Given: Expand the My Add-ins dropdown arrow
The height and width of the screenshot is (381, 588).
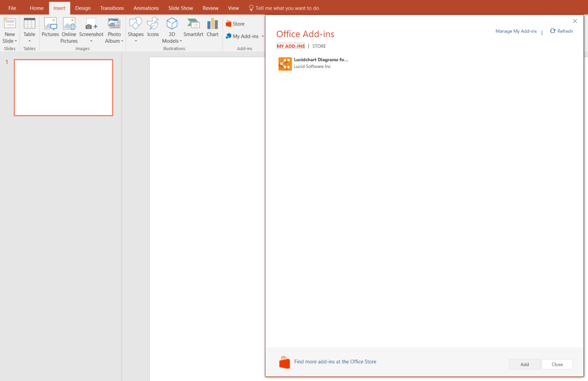Looking at the screenshot, I should click(263, 36).
